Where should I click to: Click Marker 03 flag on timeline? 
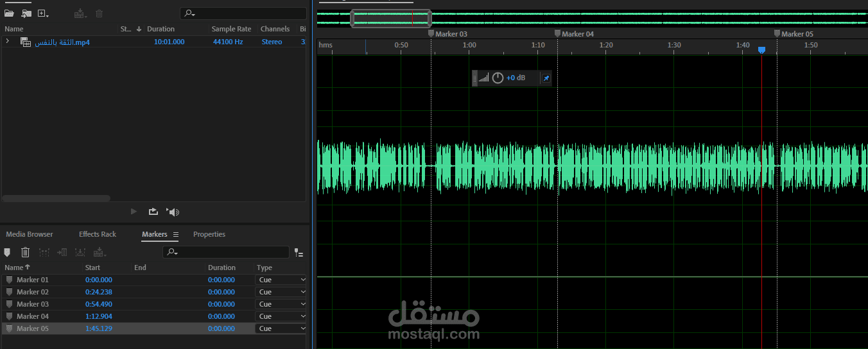click(431, 33)
